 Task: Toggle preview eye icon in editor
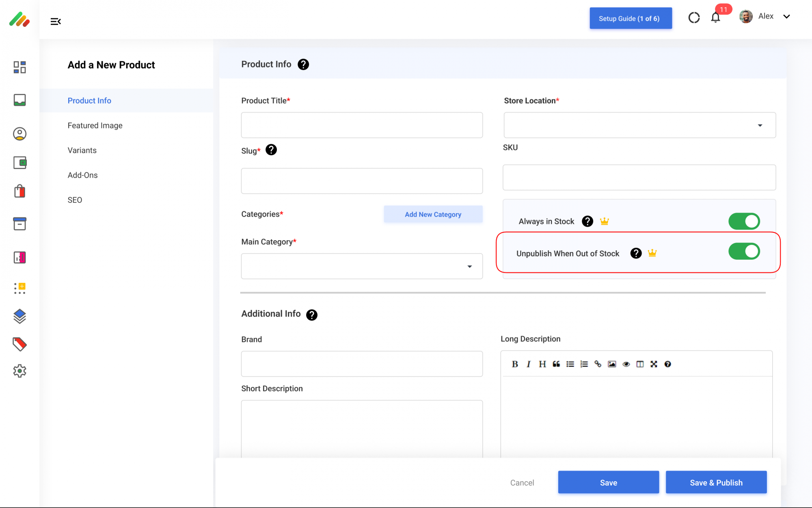pyautogui.click(x=626, y=364)
